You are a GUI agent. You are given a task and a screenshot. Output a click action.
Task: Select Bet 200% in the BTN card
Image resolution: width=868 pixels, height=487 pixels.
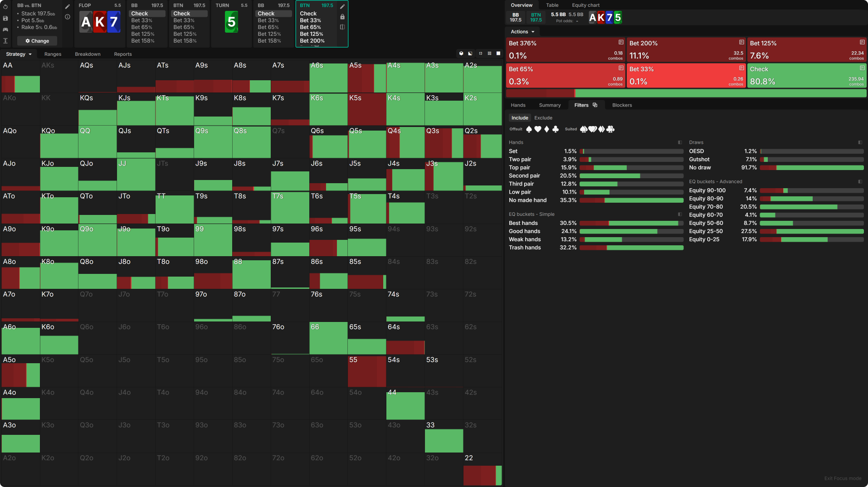[312, 41]
